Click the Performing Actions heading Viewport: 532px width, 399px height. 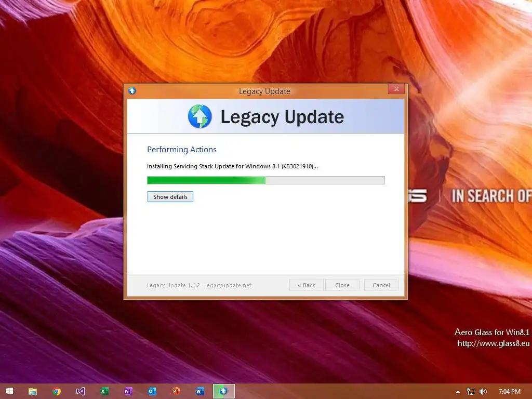181,149
